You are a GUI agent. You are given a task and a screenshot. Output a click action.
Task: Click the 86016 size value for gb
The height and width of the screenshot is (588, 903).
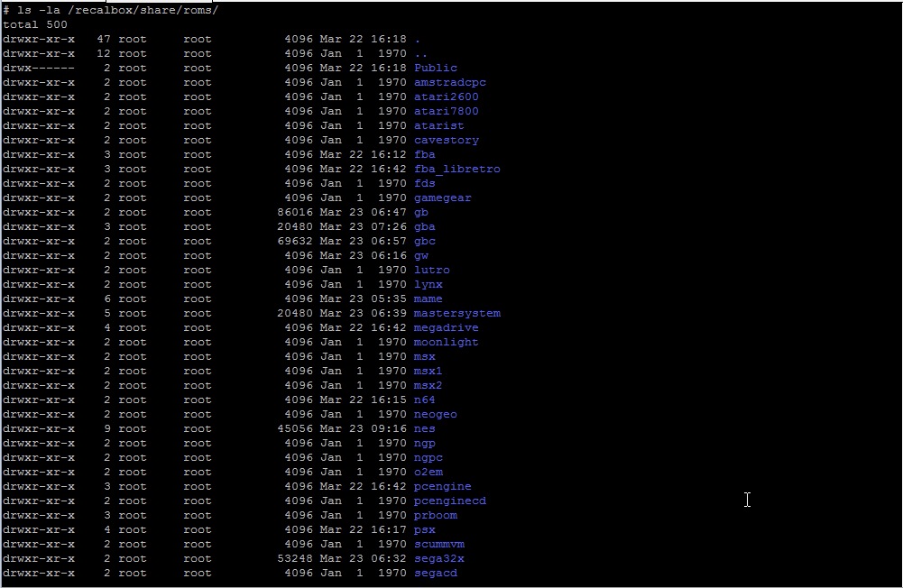[x=295, y=212]
